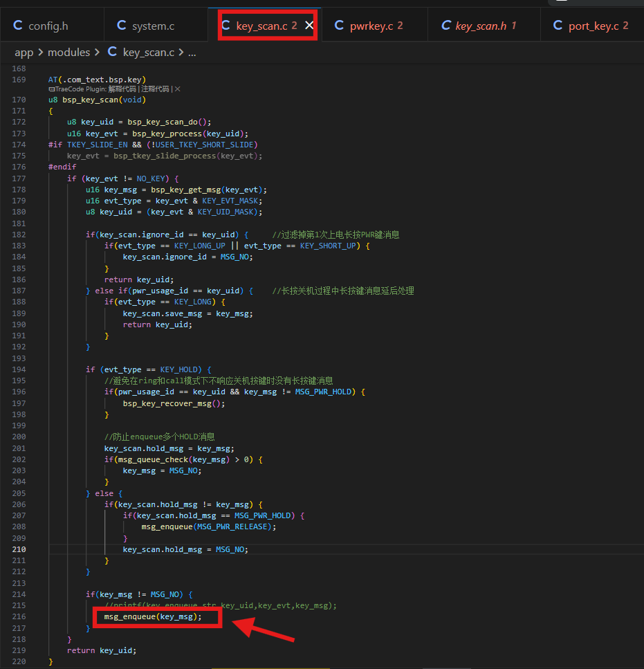Expand the modules breadcrumb segment
Viewport: 644px width, 669px height.
click(x=68, y=53)
